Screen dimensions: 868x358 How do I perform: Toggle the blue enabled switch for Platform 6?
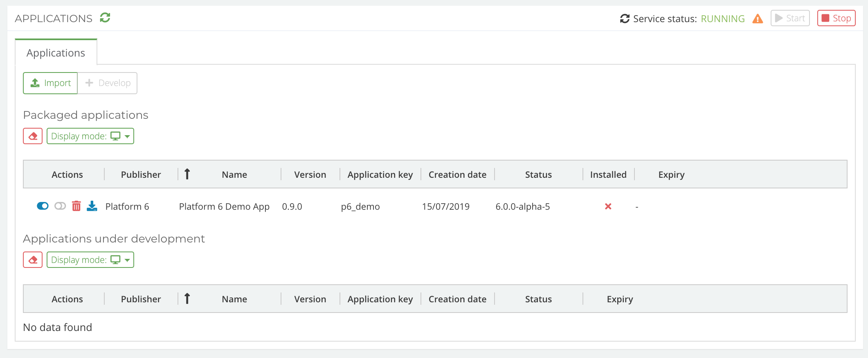(43, 206)
